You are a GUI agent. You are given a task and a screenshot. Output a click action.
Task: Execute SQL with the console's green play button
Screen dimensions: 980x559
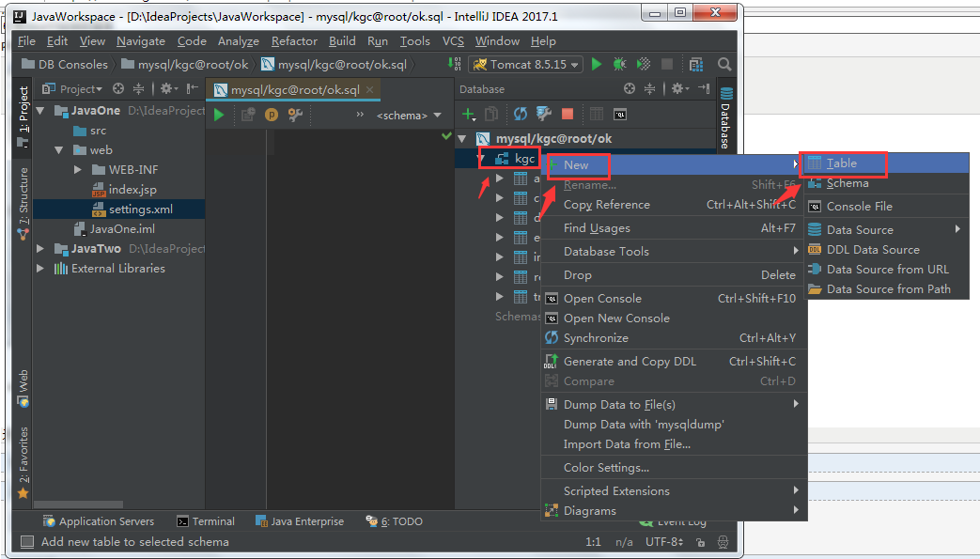219,115
